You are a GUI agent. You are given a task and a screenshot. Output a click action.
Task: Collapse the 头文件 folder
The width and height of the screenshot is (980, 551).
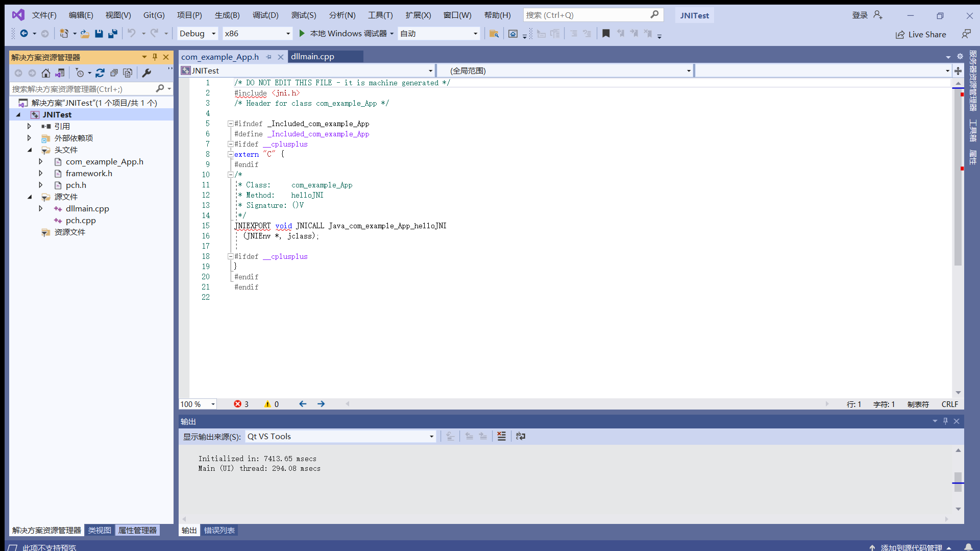[29, 150]
